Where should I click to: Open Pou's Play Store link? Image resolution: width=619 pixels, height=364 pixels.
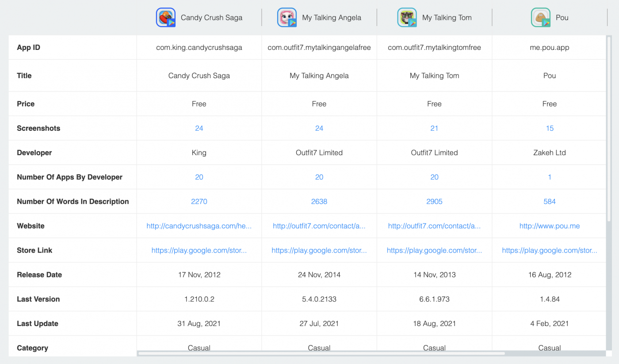(549, 250)
